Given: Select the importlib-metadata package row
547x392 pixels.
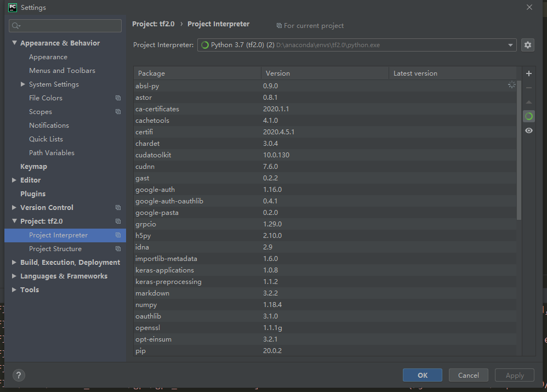Looking at the screenshot, I should point(325,259).
